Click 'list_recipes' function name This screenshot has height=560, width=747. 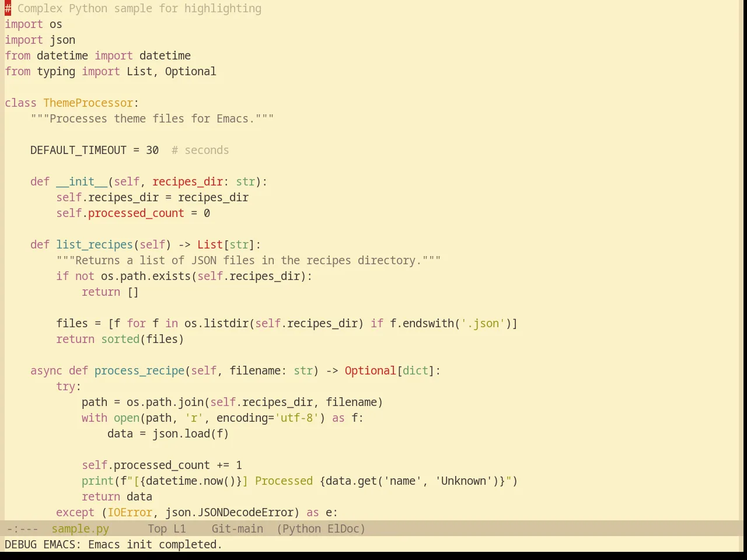pyautogui.click(x=95, y=244)
